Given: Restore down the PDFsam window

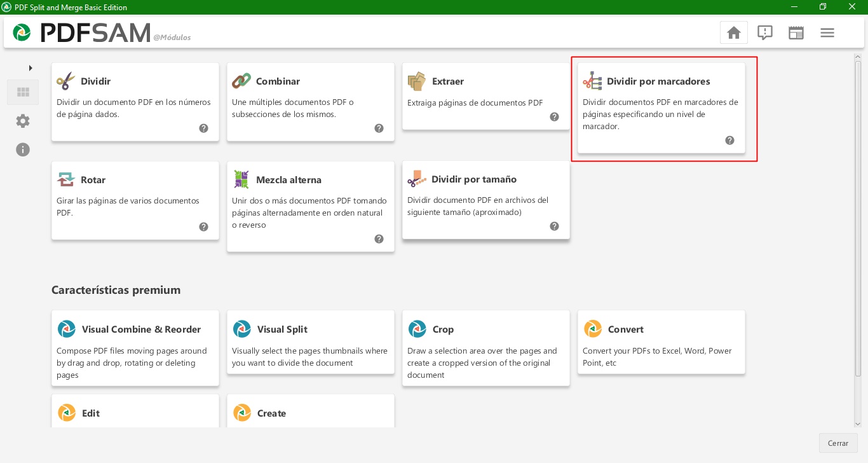Looking at the screenshot, I should point(823,7).
